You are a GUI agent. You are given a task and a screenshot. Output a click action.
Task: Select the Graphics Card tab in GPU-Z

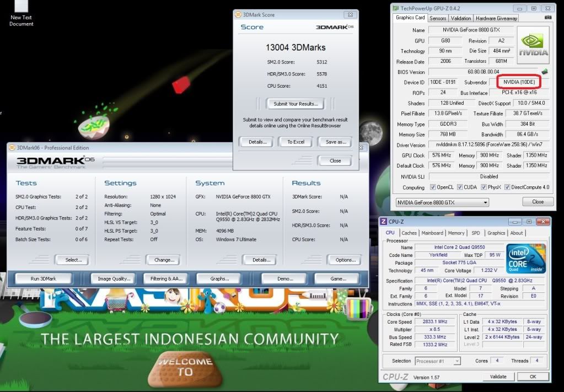tap(410, 18)
